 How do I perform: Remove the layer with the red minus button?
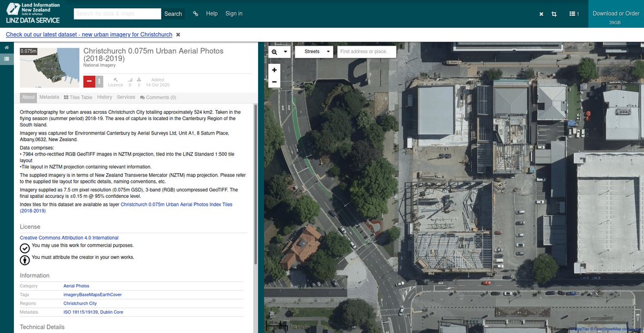click(89, 82)
